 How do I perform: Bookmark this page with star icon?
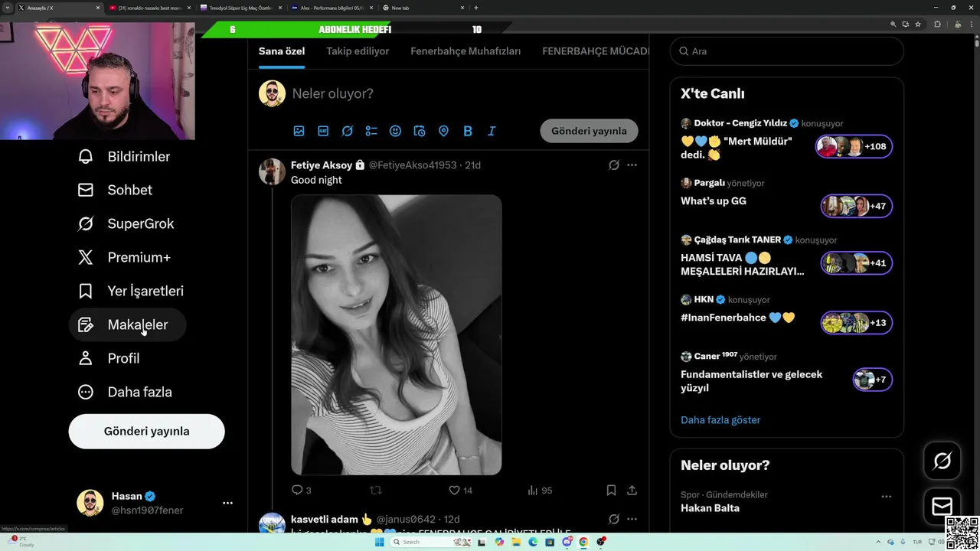click(x=918, y=24)
